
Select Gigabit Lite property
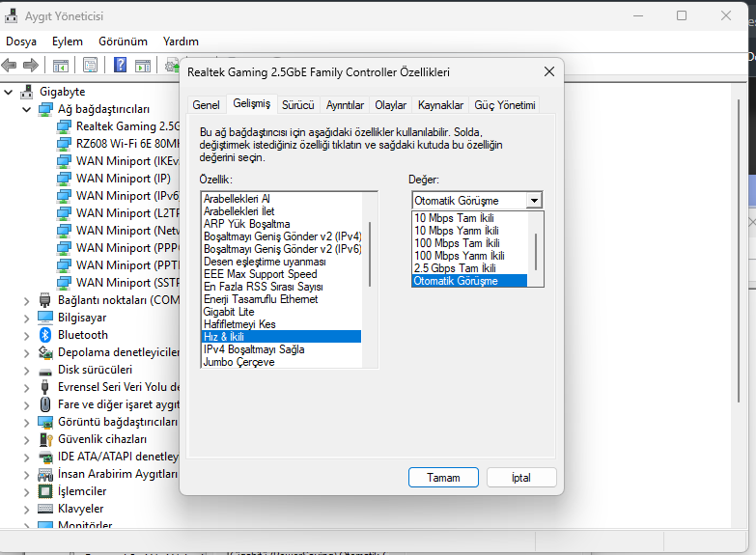click(282, 312)
